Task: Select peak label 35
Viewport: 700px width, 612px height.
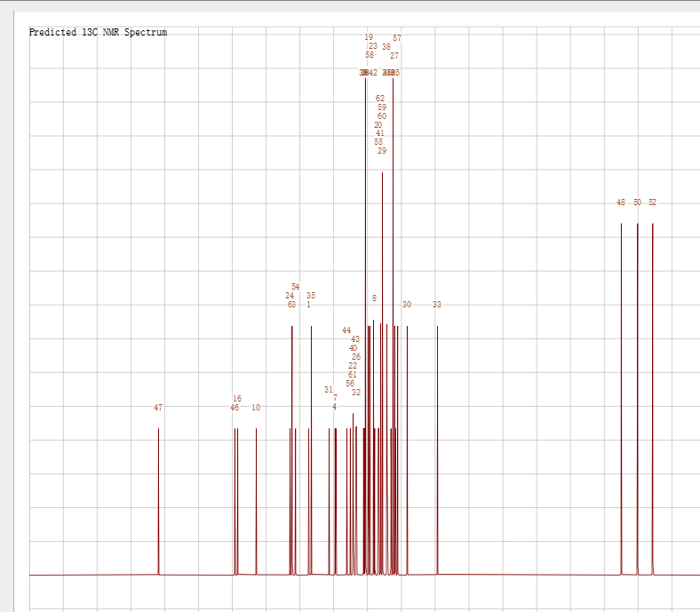Action: point(311,296)
